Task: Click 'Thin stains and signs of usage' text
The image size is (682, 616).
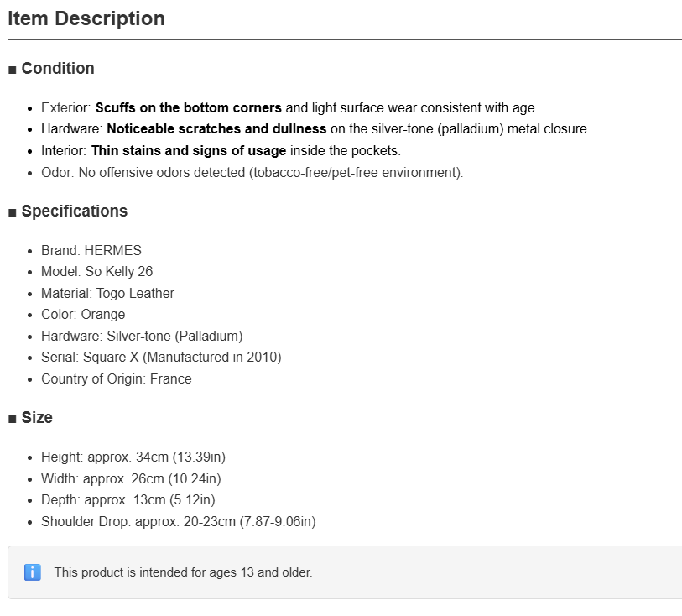Action: pos(189,150)
